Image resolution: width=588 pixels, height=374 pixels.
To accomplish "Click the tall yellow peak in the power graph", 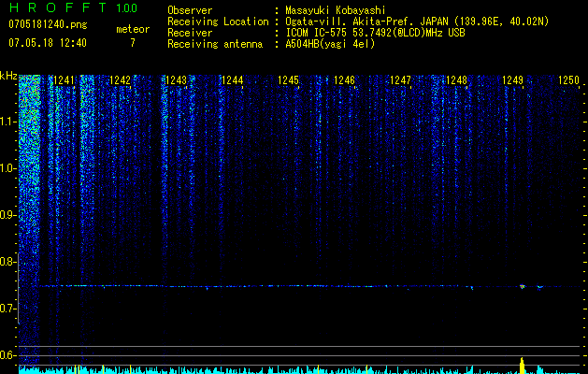I will point(522,366).
